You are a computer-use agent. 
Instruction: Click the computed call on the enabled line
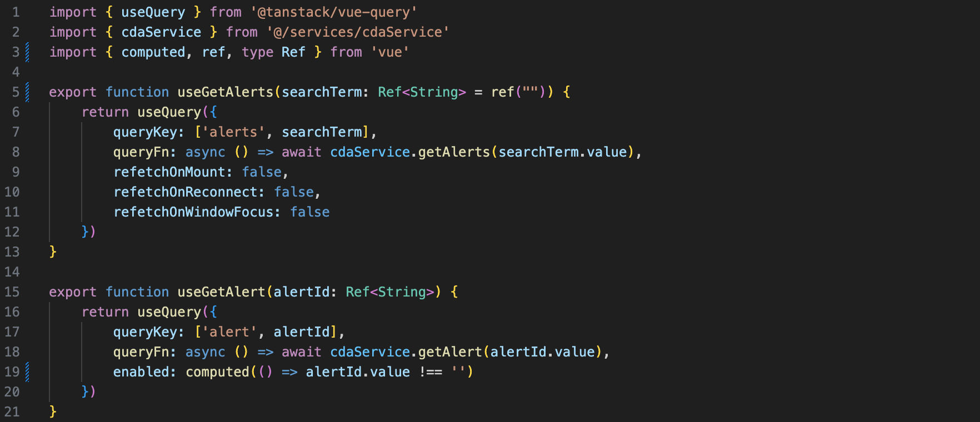coord(217,372)
